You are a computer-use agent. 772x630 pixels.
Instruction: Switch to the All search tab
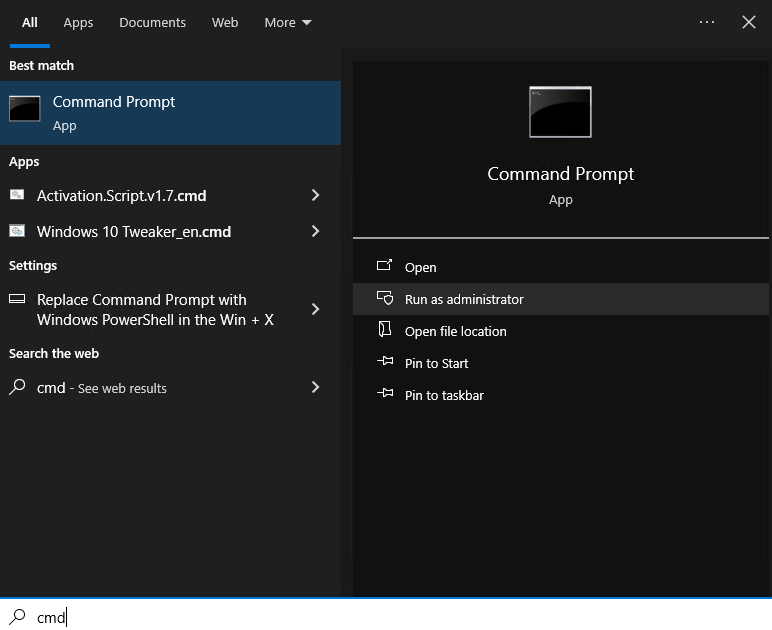(x=30, y=23)
